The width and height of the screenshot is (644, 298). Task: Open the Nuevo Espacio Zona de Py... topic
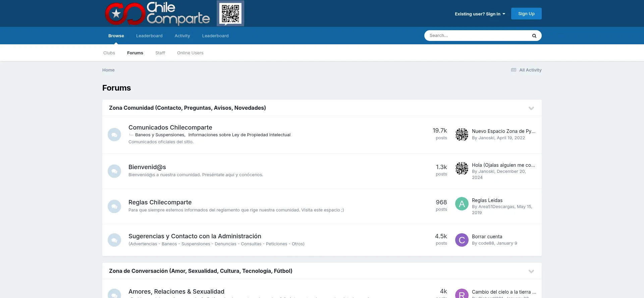(504, 131)
